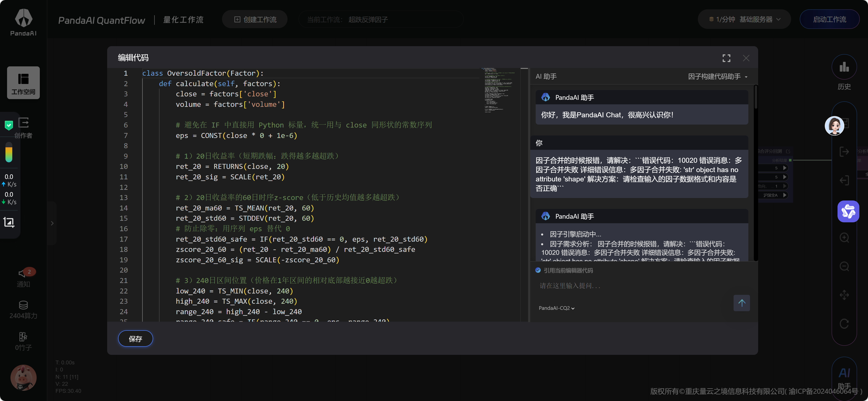Click line 10 ret_20 = RETURNS code
The height and width of the screenshot is (401, 868).
pos(232,166)
